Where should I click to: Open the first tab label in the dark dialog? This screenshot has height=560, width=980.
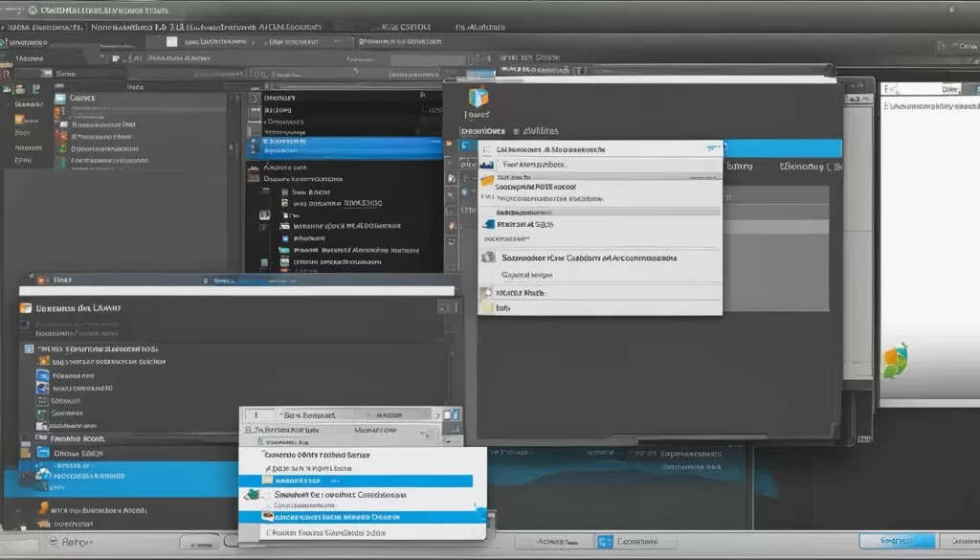(x=482, y=131)
